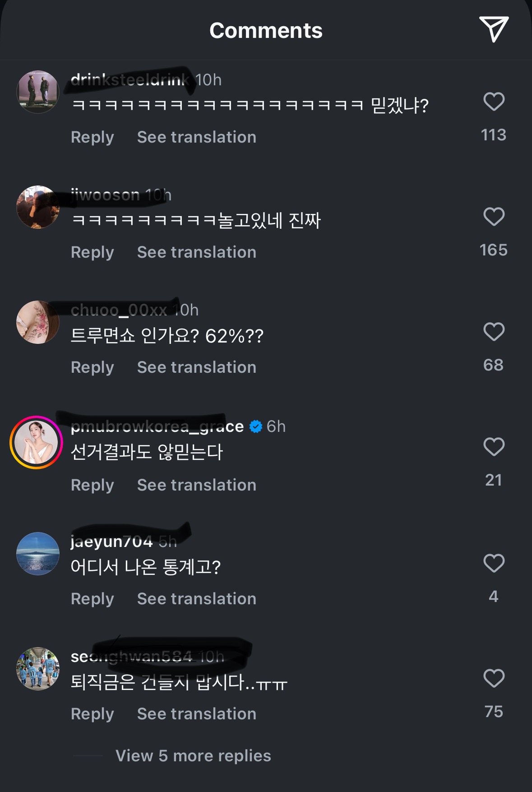Open the verified commenter's story-ring avatar
This screenshot has width=532, height=792.
coord(37,442)
